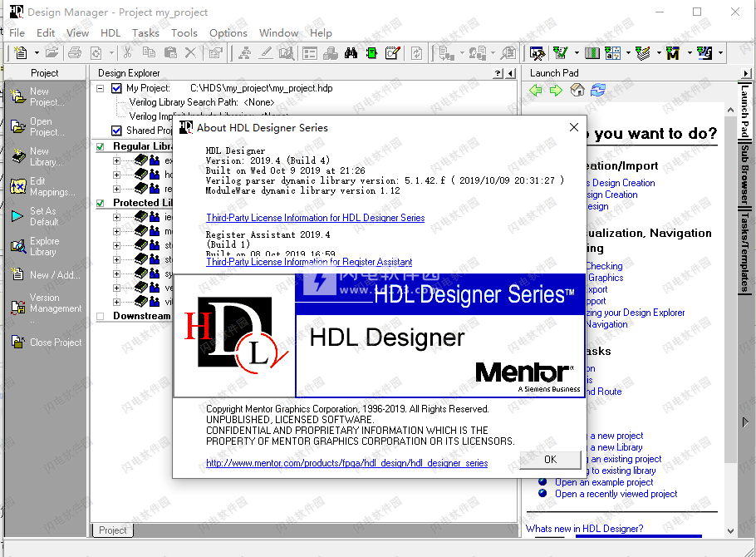Click the stacked pages with pencil task icon
756x557 pixels.
643,53
